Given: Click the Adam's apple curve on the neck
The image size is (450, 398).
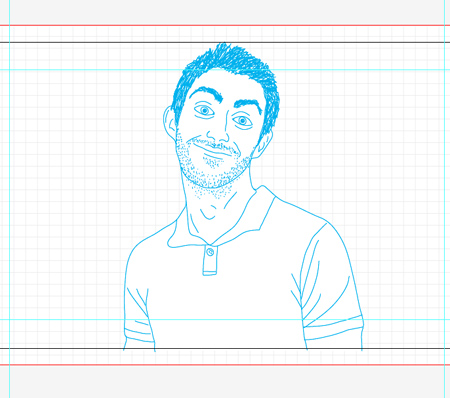Looking at the screenshot, I should (x=208, y=214).
